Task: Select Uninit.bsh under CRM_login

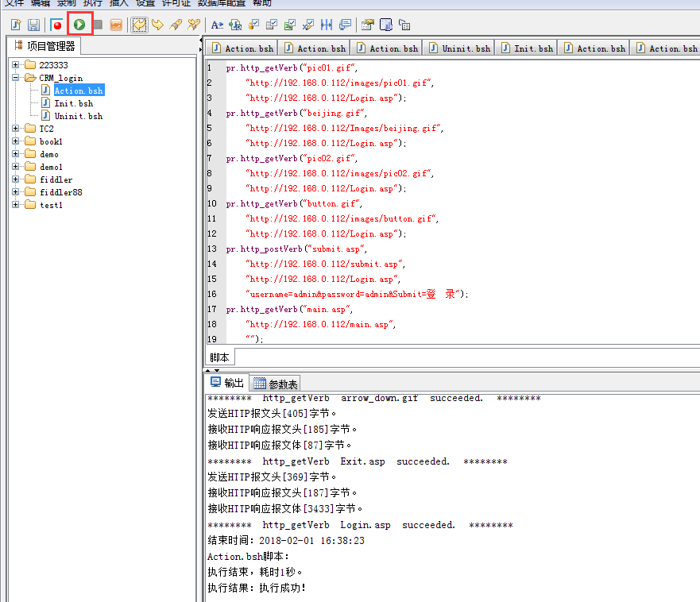Action: click(78, 116)
